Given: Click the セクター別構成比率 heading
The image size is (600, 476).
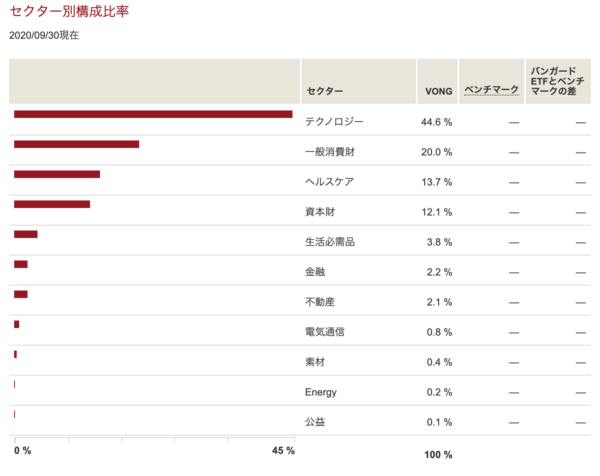Looking at the screenshot, I should (x=69, y=11).
